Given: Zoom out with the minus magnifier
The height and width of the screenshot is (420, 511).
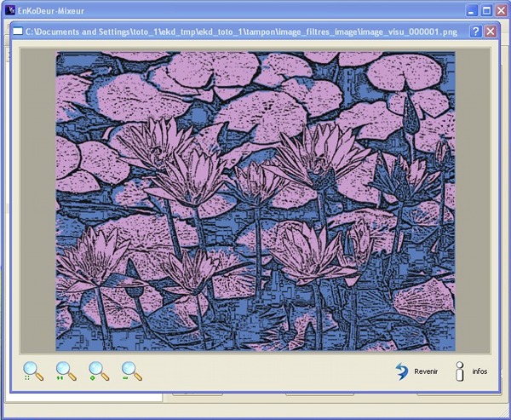Looking at the screenshot, I should [132, 371].
